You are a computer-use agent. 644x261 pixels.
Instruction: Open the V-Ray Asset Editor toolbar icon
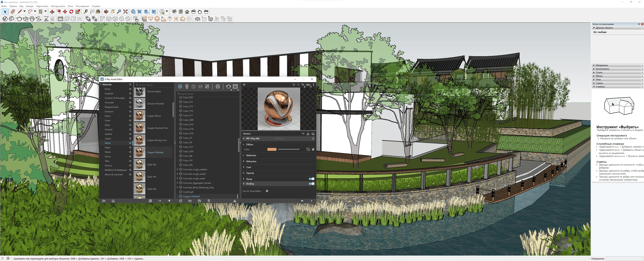(x=5, y=19)
